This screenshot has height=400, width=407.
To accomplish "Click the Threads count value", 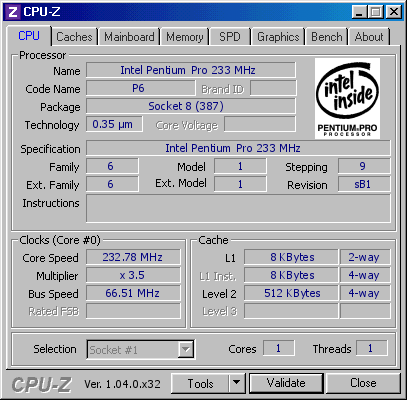I will click(372, 348).
